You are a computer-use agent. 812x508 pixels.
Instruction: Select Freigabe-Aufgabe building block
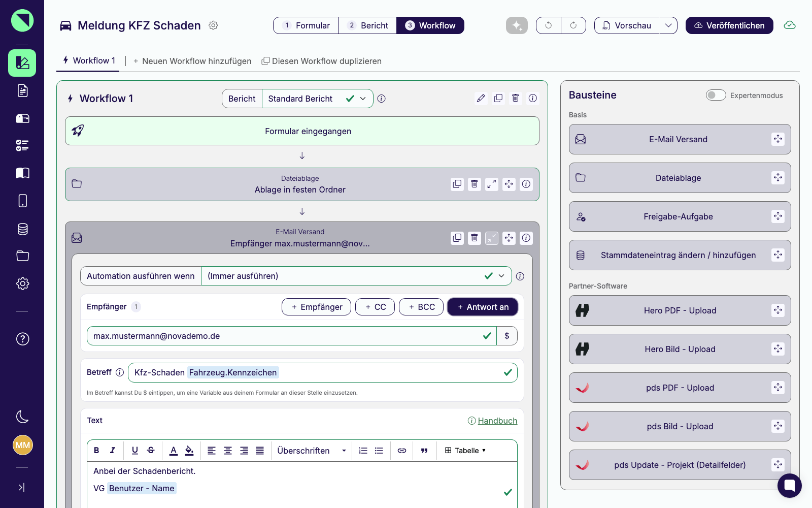pos(680,216)
